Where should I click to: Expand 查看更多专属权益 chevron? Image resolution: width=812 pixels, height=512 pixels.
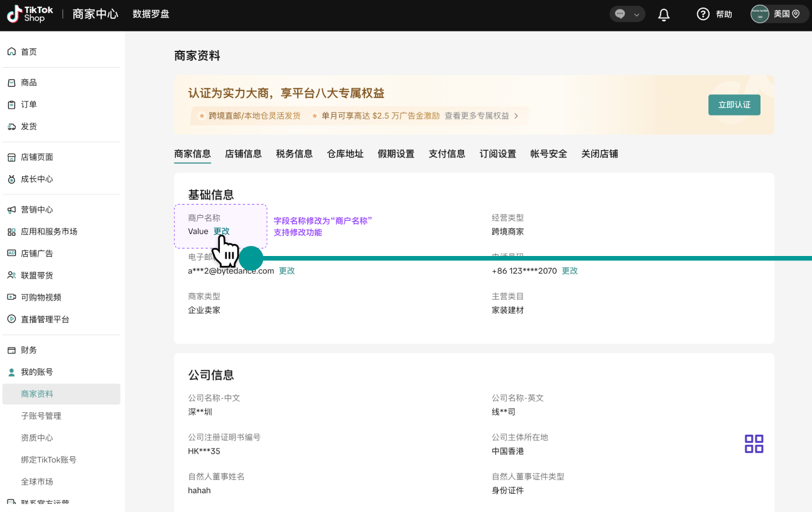[516, 116]
